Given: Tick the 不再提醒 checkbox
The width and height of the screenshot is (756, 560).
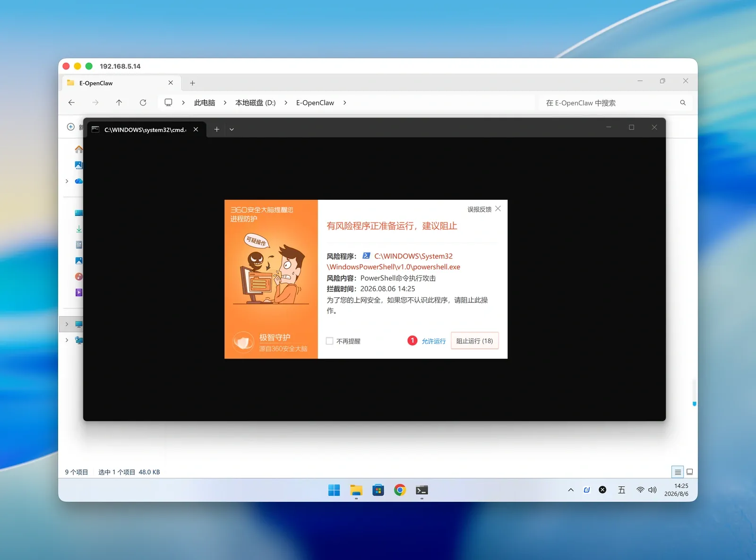Looking at the screenshot, I should [330, 341].
